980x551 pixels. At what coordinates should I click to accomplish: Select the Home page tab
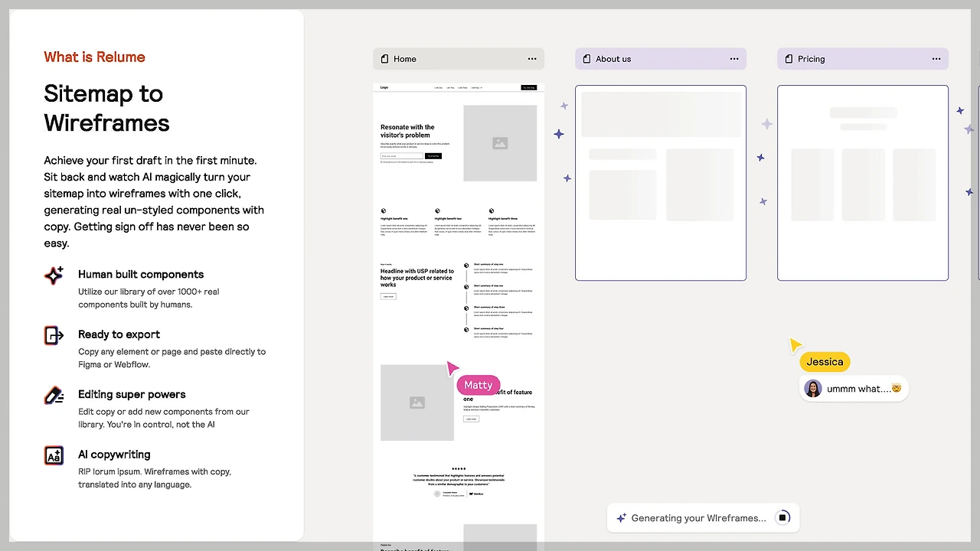point(459,59)
